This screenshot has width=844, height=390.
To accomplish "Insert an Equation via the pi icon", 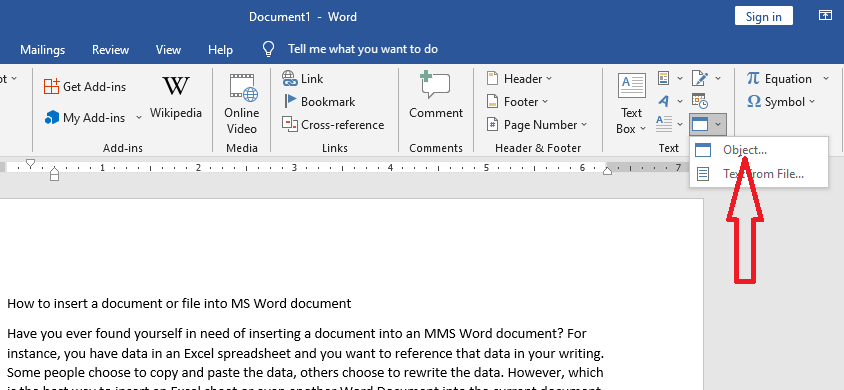I will pos(754,79).
